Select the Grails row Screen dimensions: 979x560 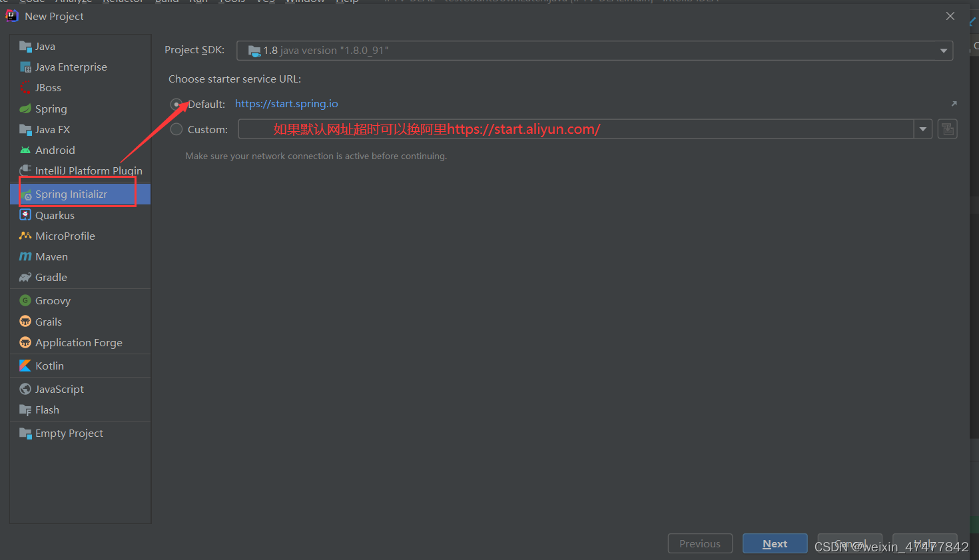click(81, 322)
